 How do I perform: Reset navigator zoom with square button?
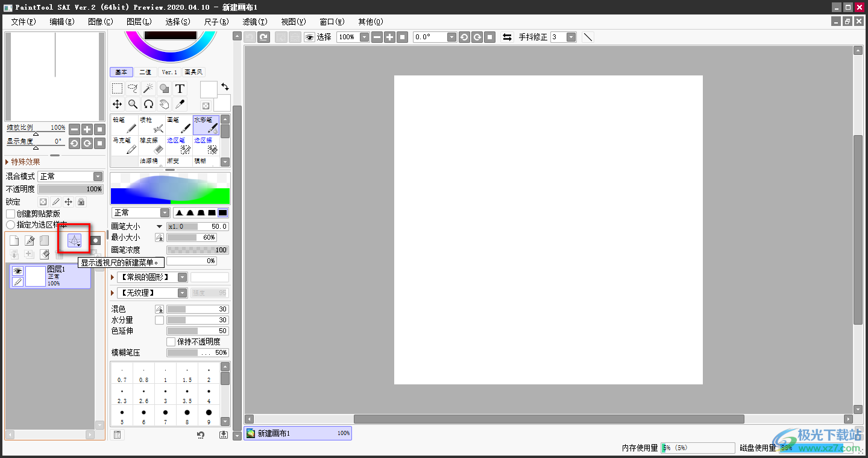click(100, 129)
